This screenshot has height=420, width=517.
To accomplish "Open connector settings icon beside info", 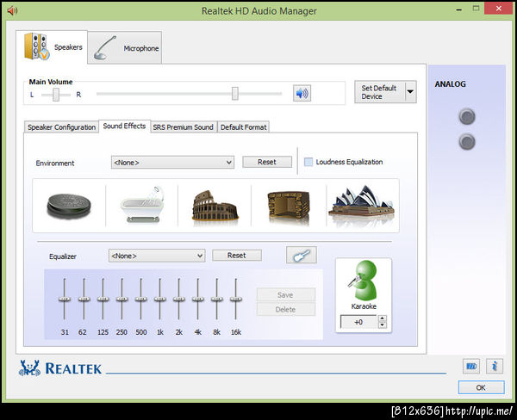I will click(x=471, y=366).
